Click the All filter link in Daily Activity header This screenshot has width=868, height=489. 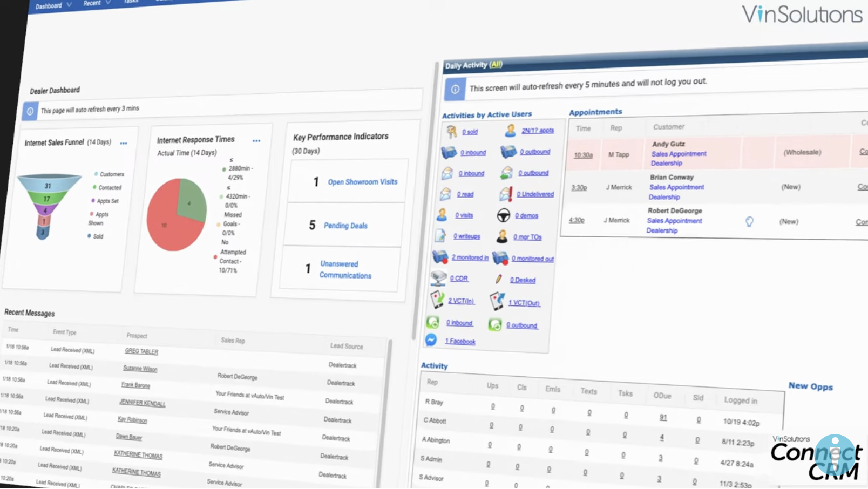[496, 64]
